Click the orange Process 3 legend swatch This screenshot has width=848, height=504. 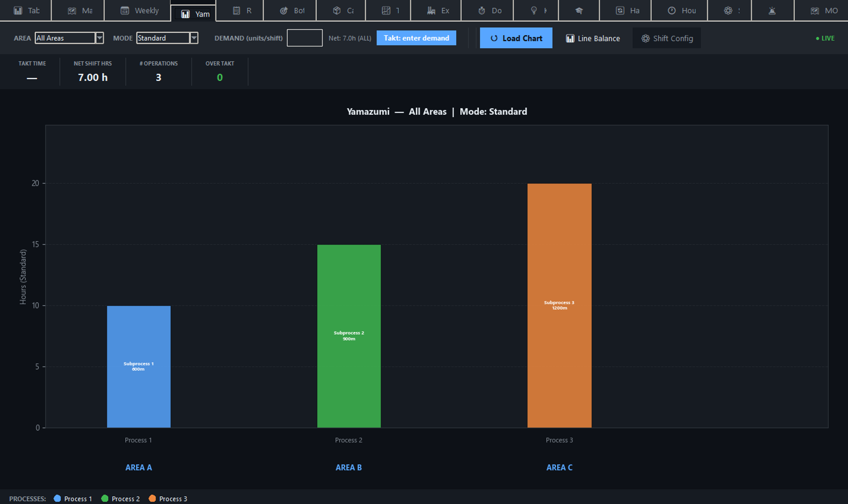click(152, 498)
